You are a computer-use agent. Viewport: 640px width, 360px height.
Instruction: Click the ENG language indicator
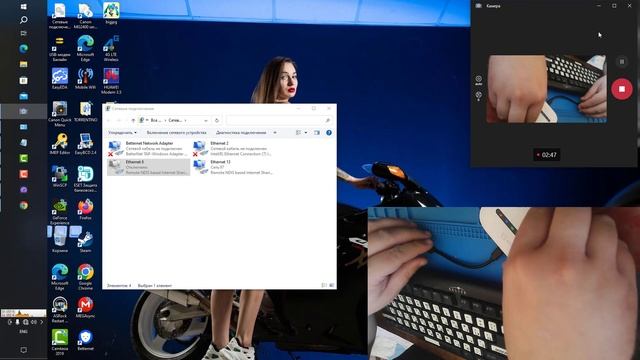pos(23,332)
